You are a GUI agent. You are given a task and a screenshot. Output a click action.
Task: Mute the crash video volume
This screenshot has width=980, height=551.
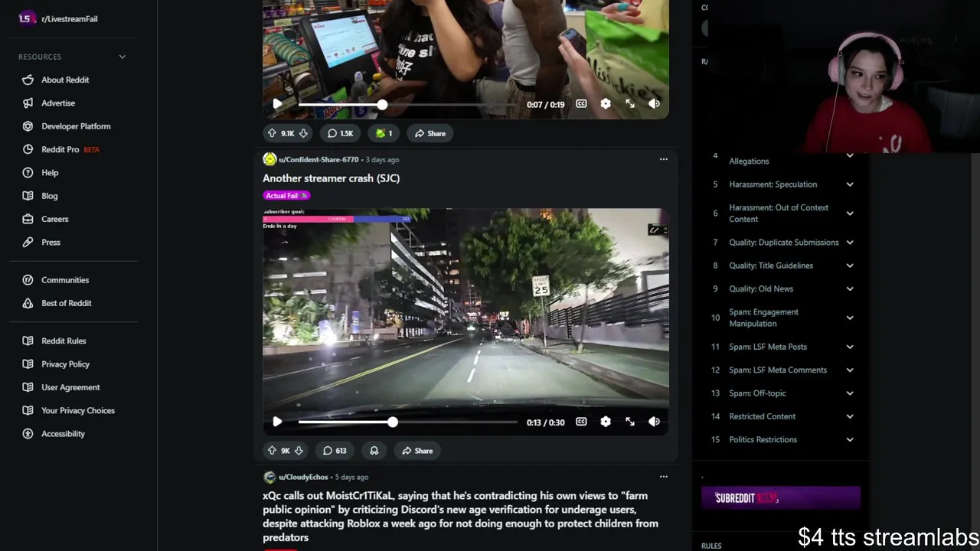click(655, 422)
